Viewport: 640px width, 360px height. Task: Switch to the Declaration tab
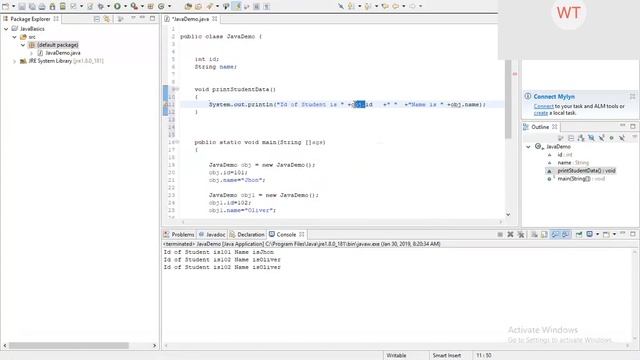coord(247,234)
